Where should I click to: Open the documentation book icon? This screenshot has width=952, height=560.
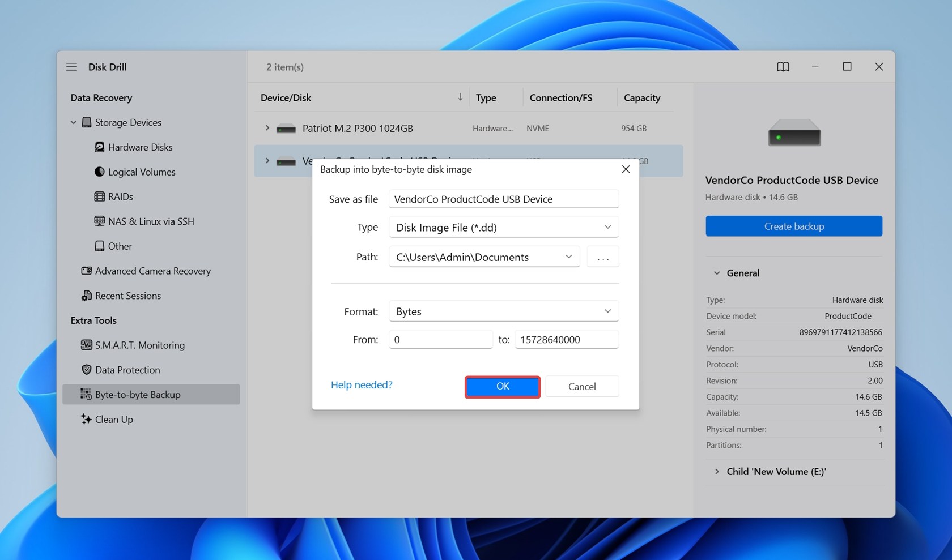tap(783, 66)
